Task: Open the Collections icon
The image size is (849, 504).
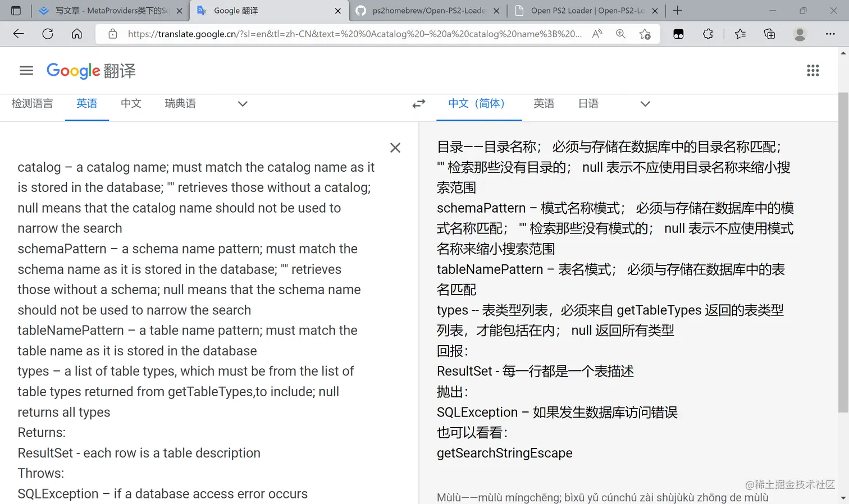Action: tap(770, 34)
